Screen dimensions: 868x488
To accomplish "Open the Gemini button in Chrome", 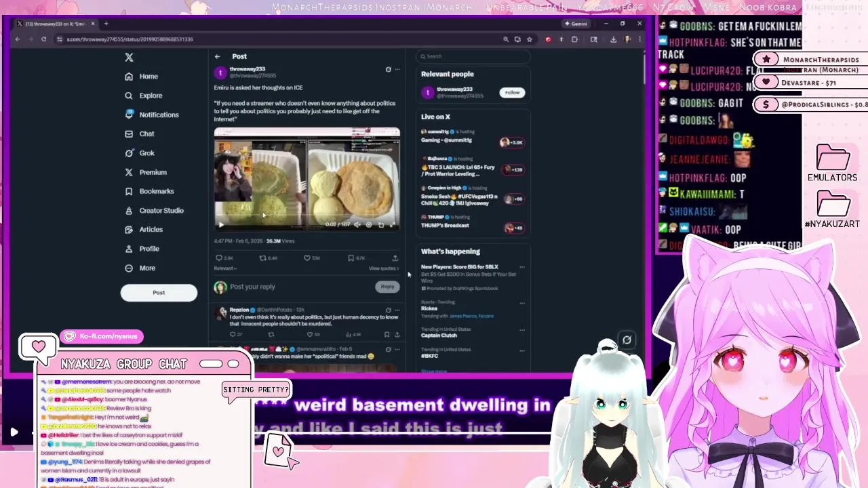I will 576,24.
